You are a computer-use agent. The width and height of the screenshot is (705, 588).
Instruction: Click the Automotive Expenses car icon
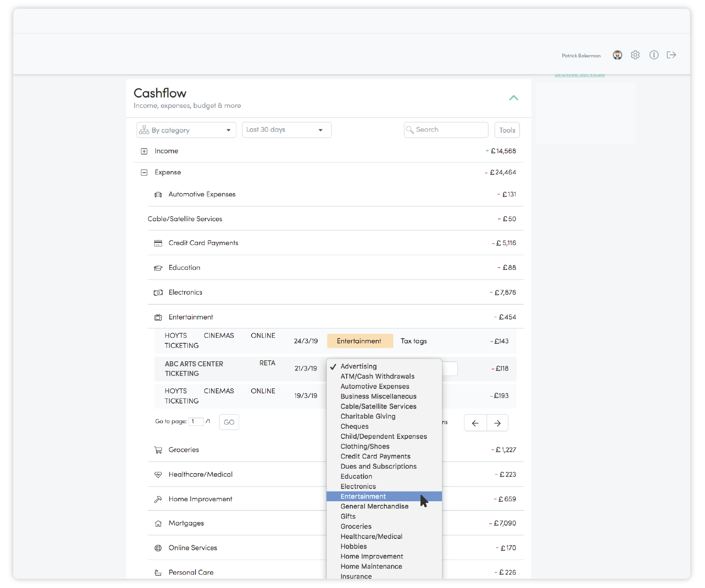158,195
